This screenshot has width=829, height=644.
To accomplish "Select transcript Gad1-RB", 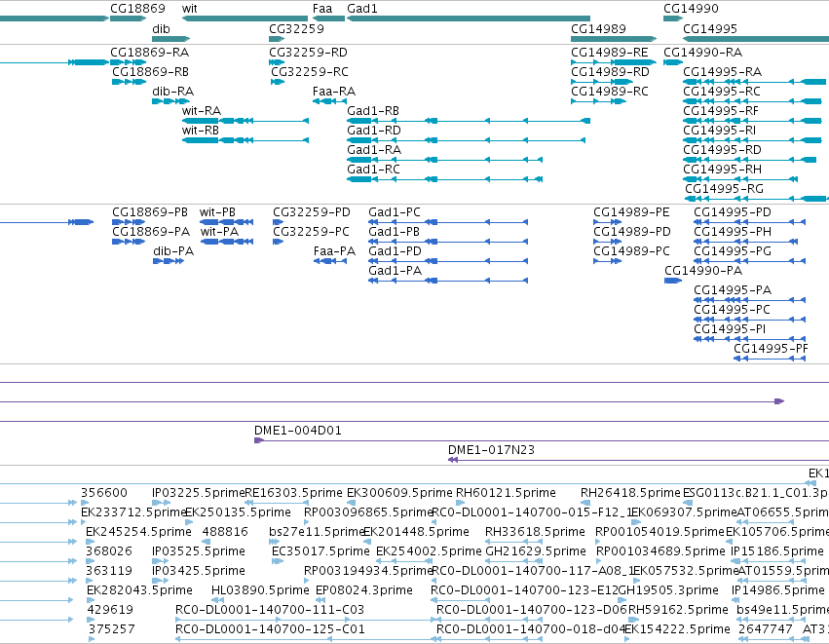I will point(373,111).
